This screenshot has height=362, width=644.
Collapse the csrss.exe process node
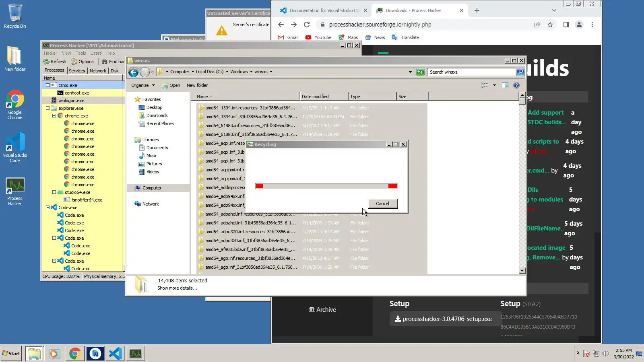click(x=48, y=85)
